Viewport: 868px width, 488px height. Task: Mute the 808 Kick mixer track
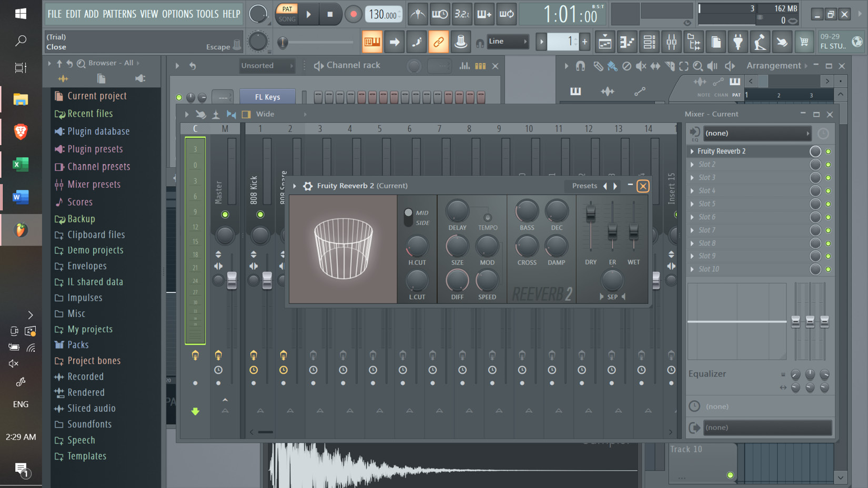[260, 215]
